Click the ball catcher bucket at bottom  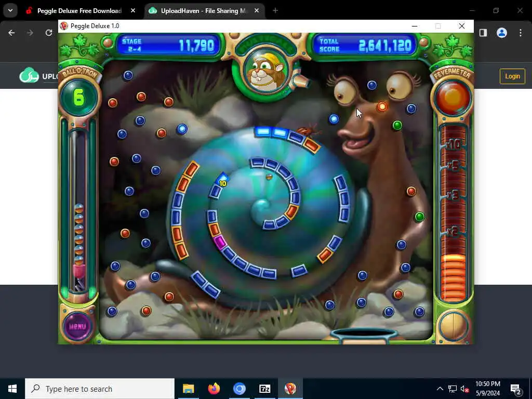(x=364, y=336)
